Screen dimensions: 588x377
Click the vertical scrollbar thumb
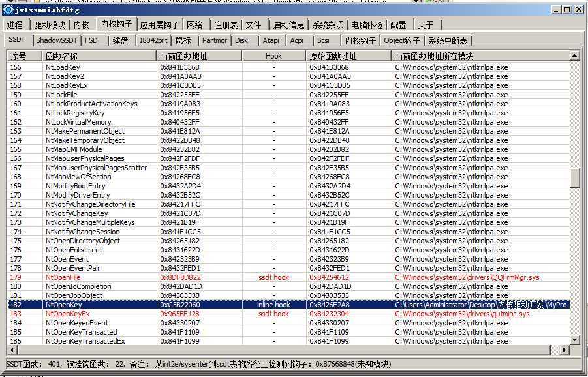(x=574, y=177)
